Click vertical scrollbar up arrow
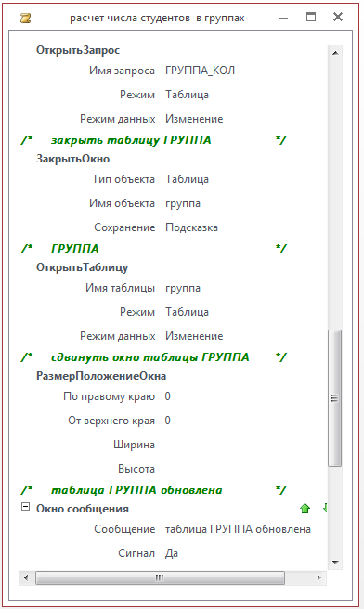 [335, 53]
